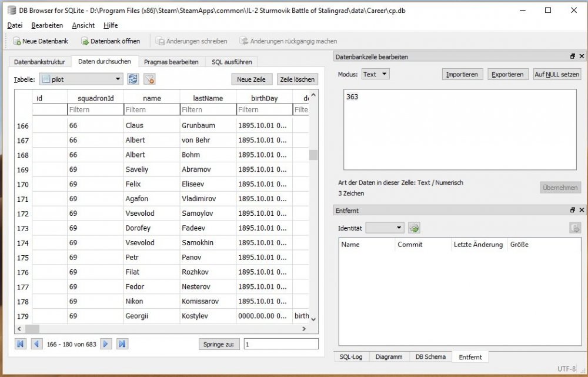Image resolution: width=588 pixels, height=377 pixels.
Task: Open the Bearbeiten menu
Action: tap(47, 25)
